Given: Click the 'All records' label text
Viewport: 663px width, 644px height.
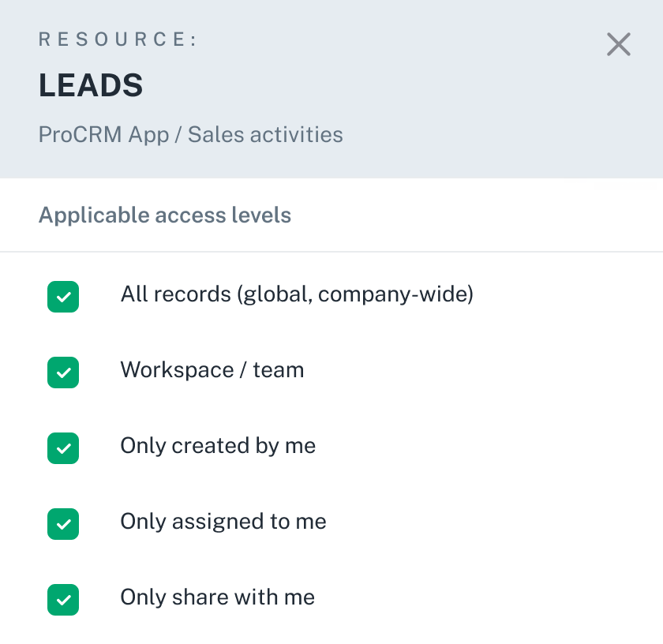Looking at the screenshot, I should [x=174, y=294].
